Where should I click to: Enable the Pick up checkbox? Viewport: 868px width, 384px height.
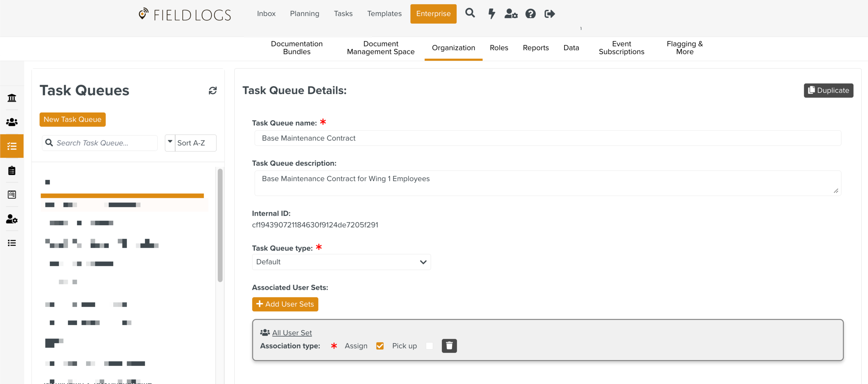point(429,346)
